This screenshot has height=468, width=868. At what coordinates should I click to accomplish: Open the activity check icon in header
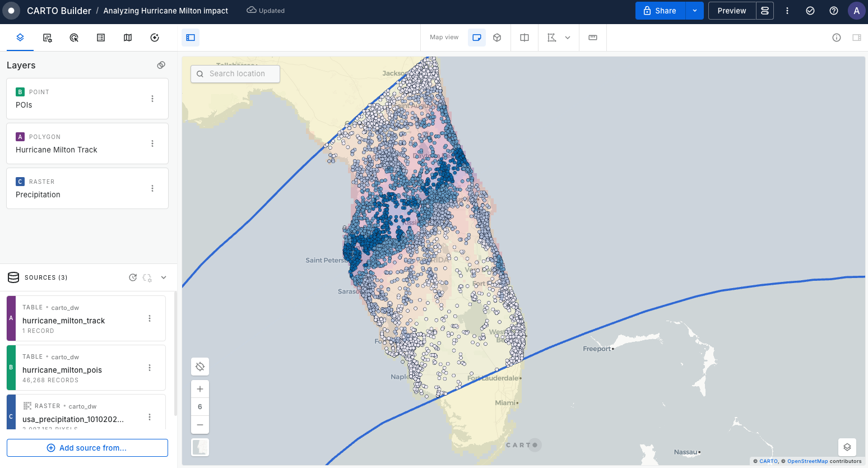click(810, 11)
